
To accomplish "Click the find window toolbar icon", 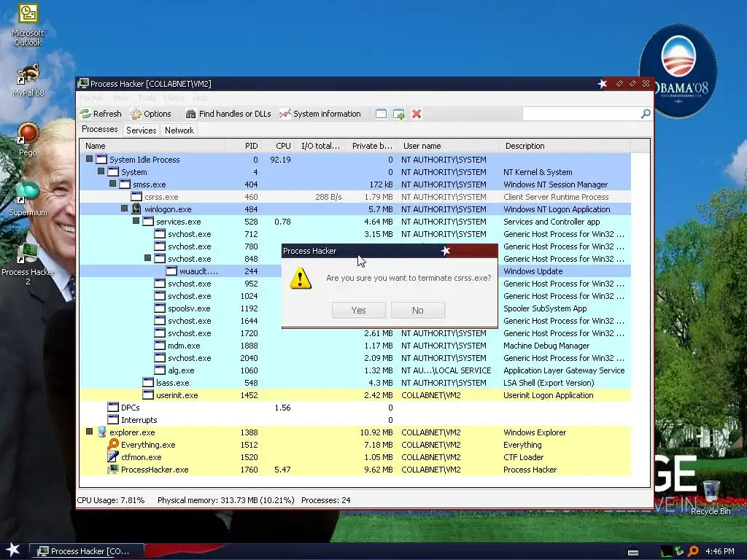I will 381,114.
